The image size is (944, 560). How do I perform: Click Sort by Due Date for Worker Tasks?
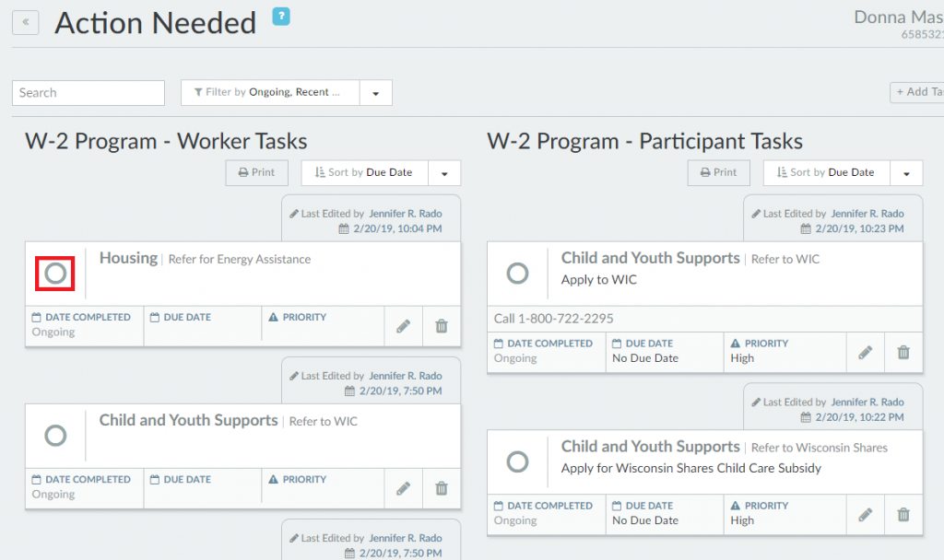click(x=365, y=172)
